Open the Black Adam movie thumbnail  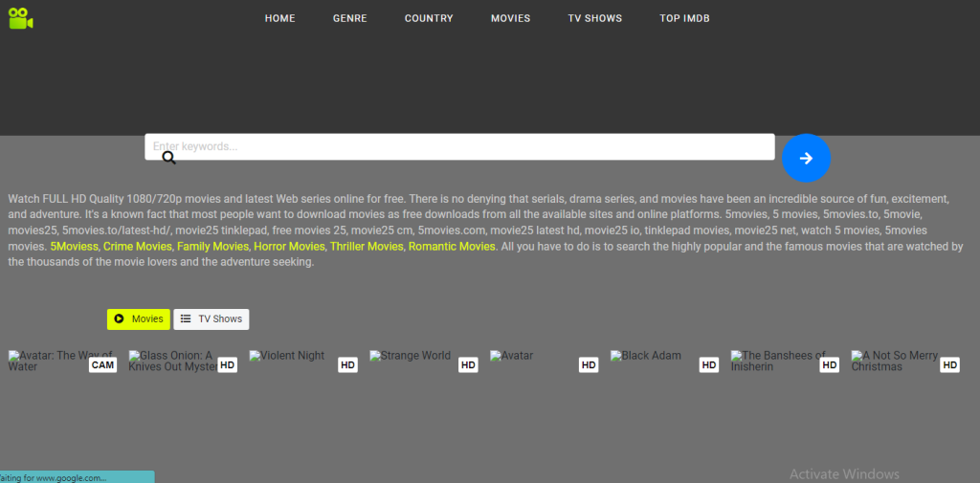[x=647, y=356]
